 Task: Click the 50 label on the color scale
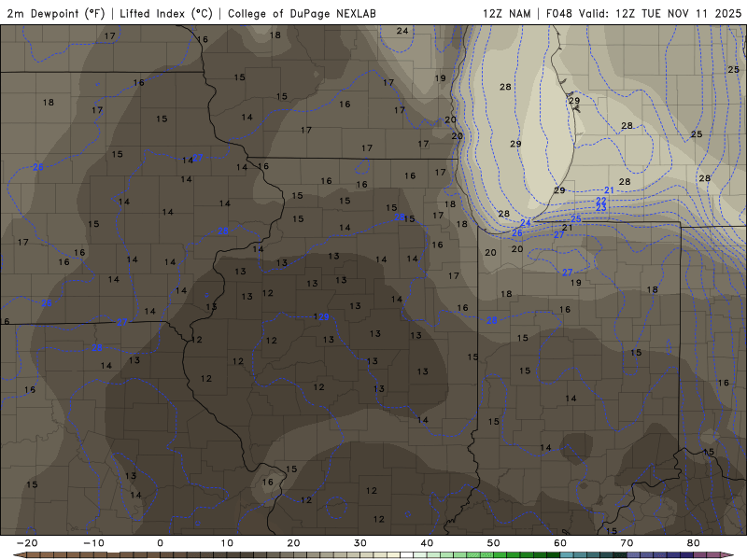[x=494, y=543]
